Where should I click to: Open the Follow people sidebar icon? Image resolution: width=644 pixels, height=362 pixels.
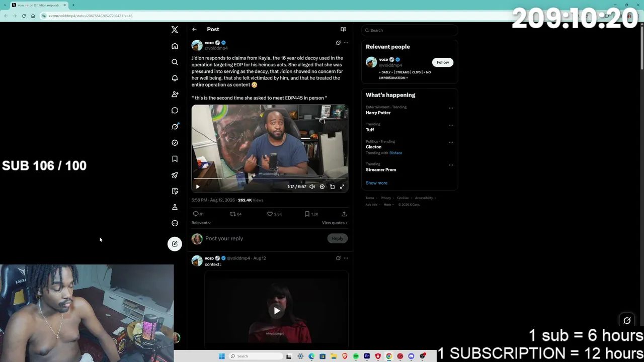point(175,95)
